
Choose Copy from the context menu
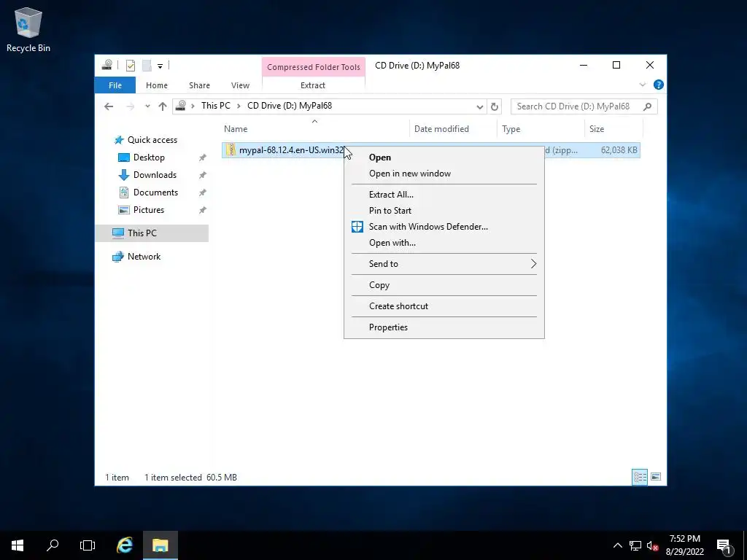(444, 285)
